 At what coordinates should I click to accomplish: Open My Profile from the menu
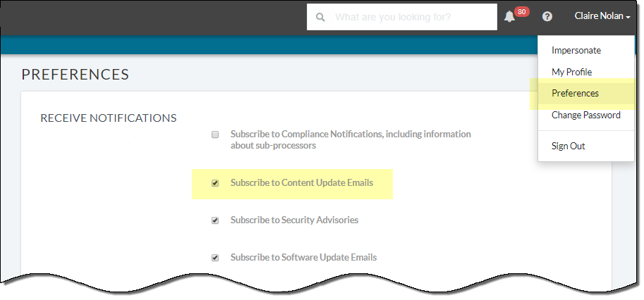pos(571,72)
